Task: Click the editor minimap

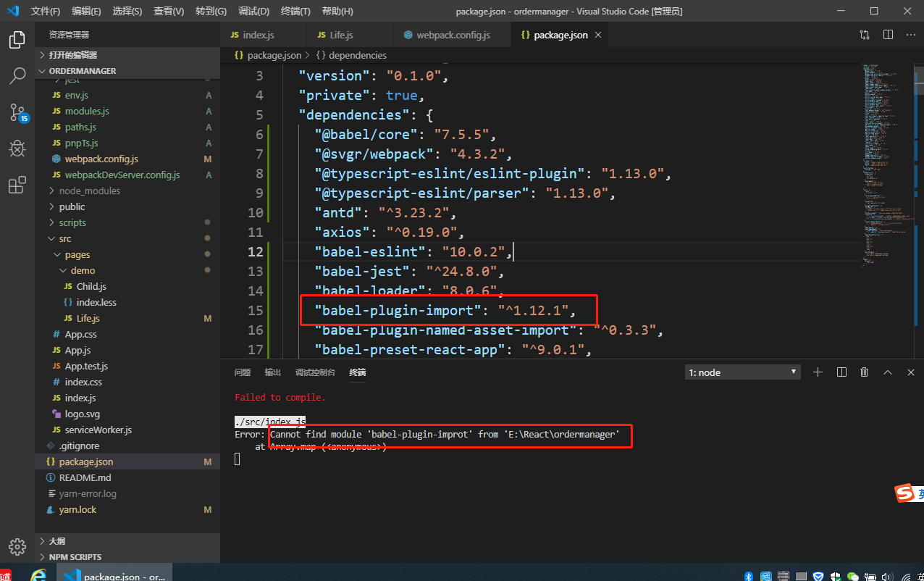Action: [x=889, y=167]
